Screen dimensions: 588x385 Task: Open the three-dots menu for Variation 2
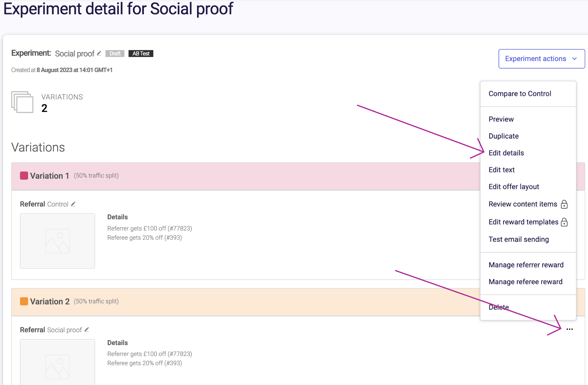tap(570, 329)
